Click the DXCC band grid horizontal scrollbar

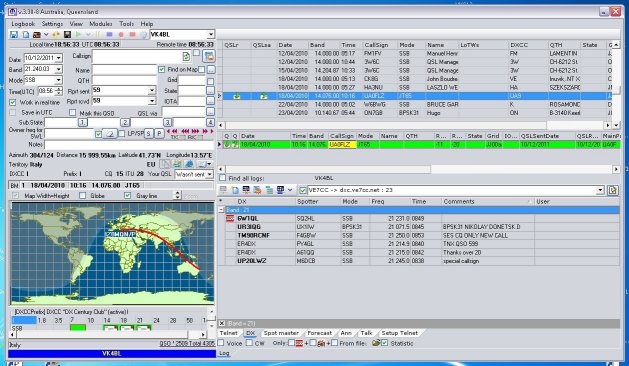108,334
